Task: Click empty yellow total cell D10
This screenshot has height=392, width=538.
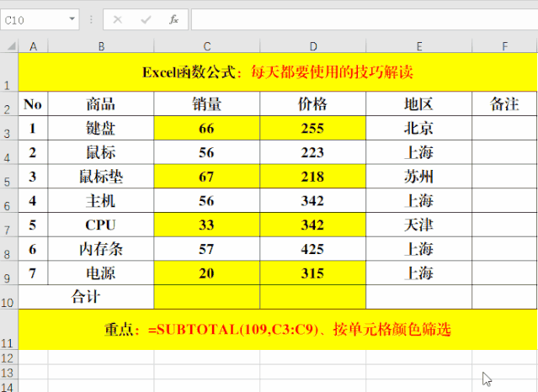Action: coord(313,297)
